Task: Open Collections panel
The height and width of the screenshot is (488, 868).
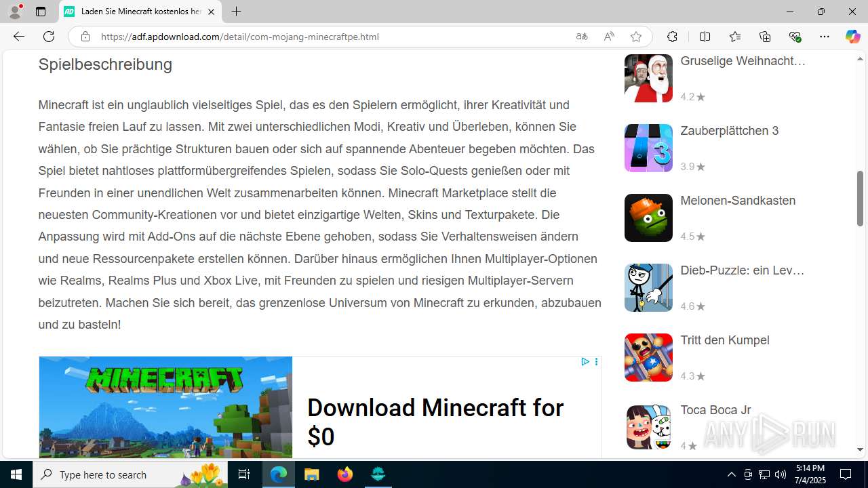Action: click(765, 37)
